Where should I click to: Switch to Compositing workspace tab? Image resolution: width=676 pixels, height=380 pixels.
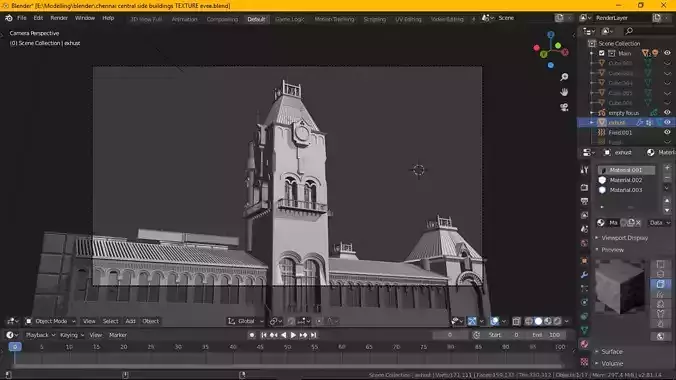tap(222, 19)
